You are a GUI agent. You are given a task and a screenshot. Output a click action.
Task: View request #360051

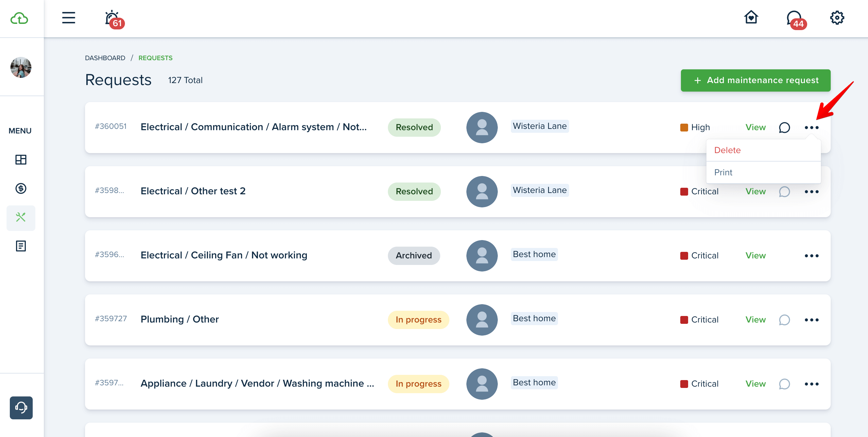755,127
